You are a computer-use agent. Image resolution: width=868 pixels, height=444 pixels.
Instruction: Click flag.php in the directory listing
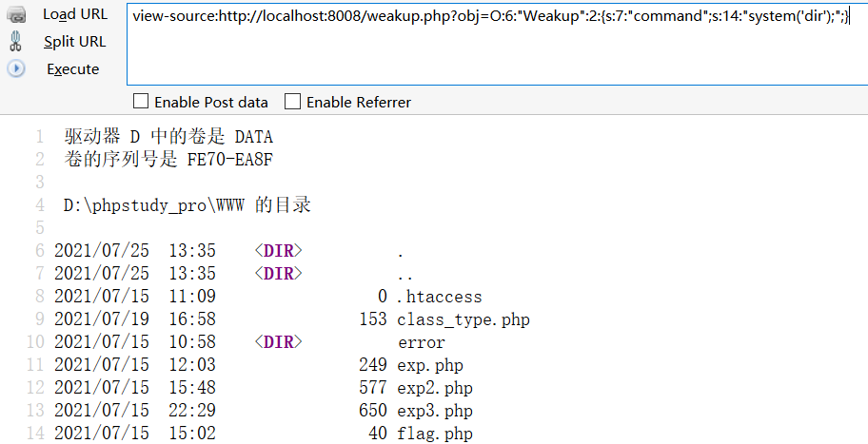click(435, 434)
